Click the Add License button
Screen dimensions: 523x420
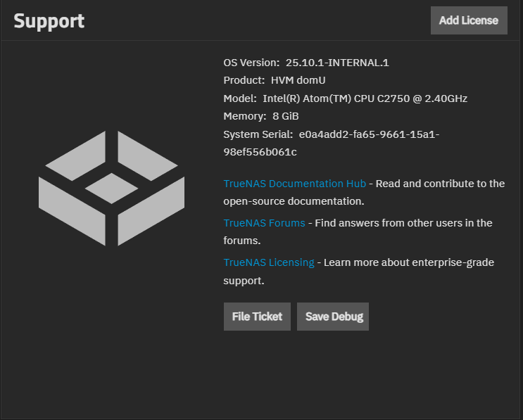click(468, 20)
